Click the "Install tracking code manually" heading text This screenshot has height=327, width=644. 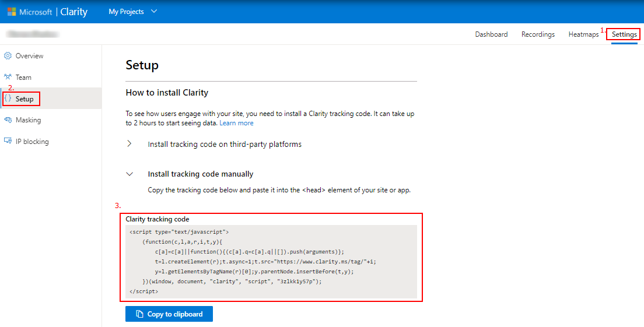pyautogui.click(x=201, y=174)
